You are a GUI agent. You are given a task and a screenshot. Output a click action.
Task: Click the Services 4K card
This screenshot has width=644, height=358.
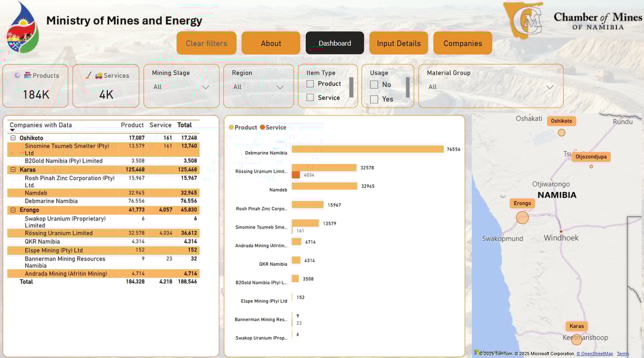click(106, 86)
